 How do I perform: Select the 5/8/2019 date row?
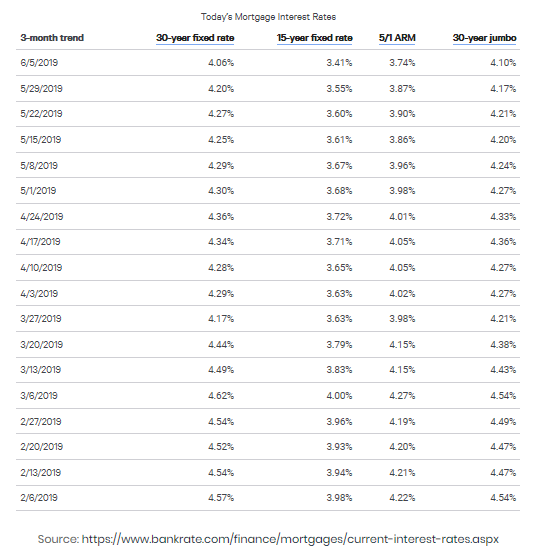pos(268,165)
